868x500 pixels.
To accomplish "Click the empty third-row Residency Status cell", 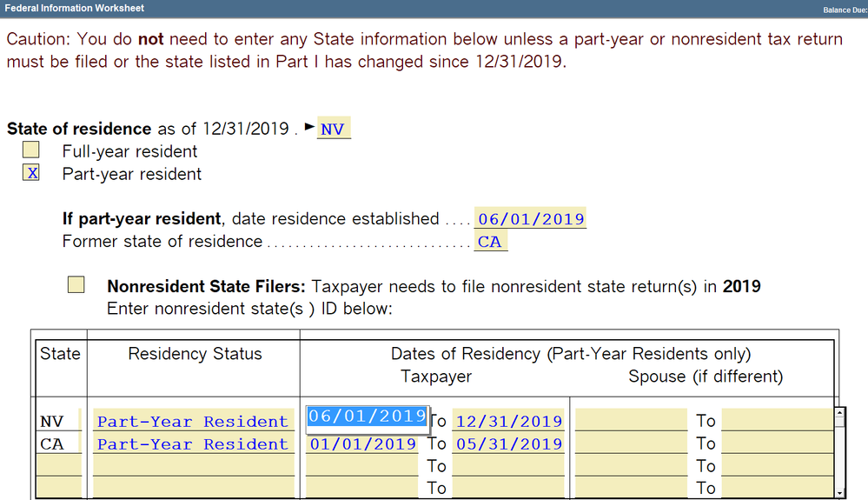I will (193, 466).
